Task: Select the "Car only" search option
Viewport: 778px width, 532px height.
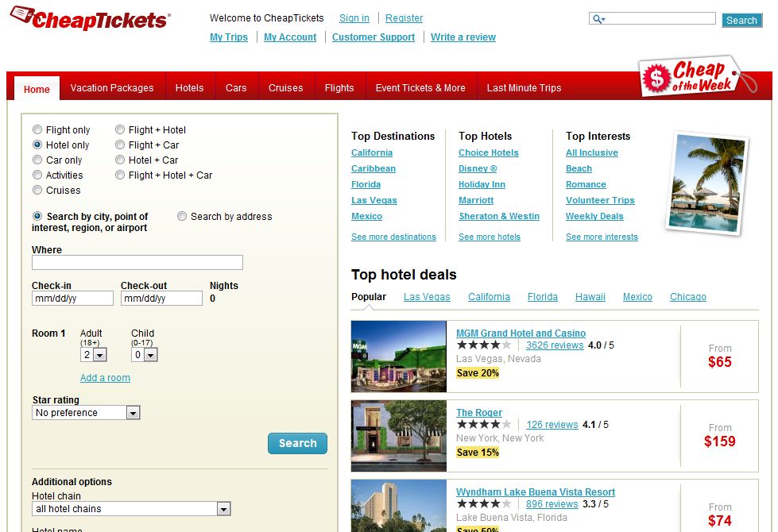Action: coord(37,160)
